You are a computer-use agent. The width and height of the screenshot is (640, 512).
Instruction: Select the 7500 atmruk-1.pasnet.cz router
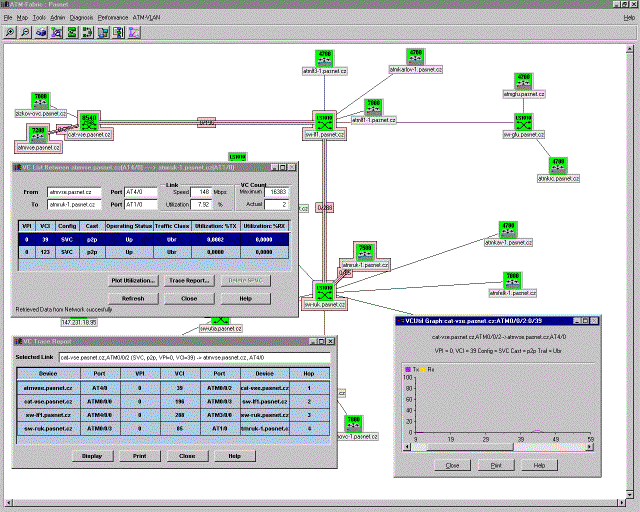point(364,252)
